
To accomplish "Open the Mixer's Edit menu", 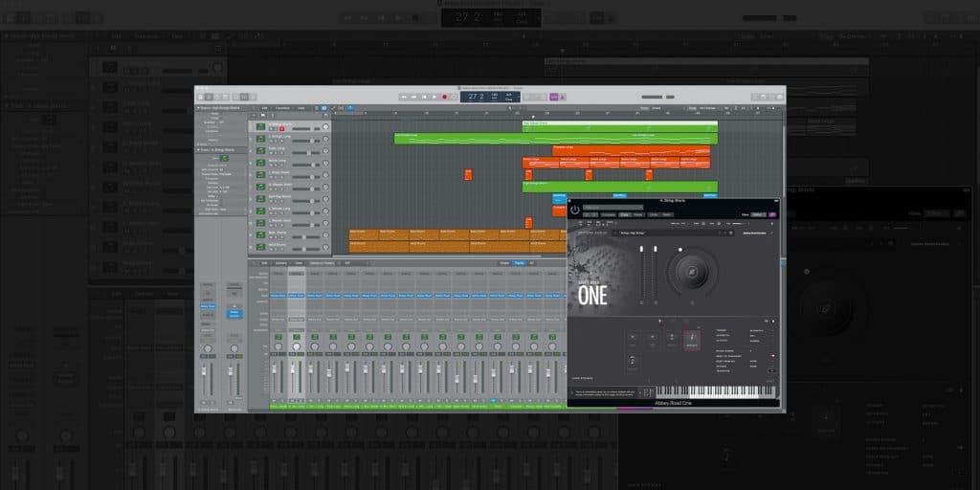I will click(x=264, y=263).
